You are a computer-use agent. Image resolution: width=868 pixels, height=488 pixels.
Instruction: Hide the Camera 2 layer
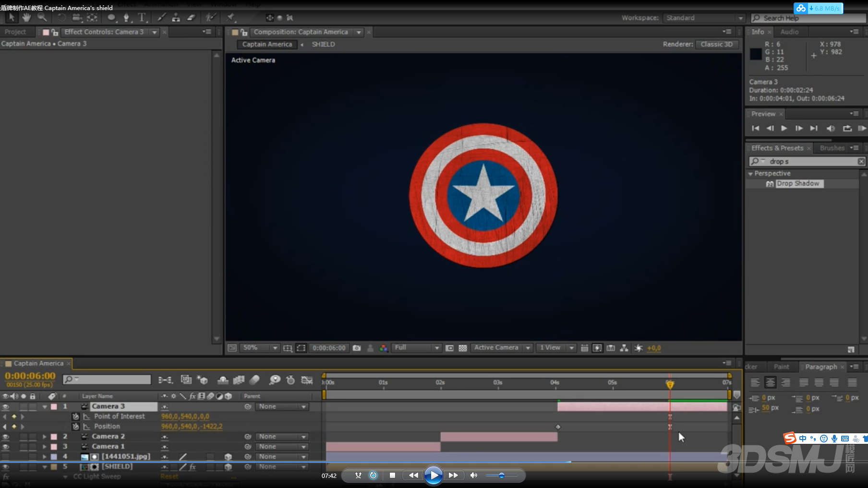coord(5,437)
